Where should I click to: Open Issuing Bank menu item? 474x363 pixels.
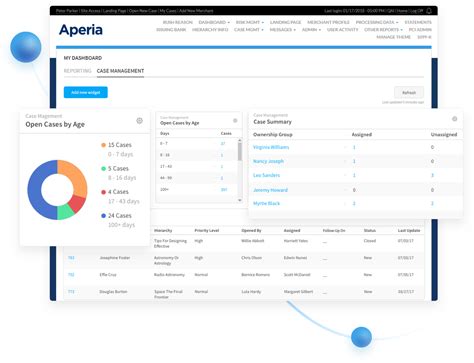coord(171,30)
